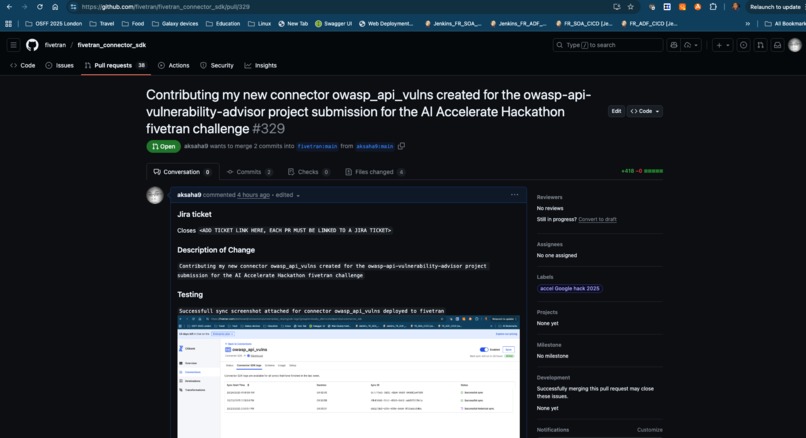Image resolution: width=806 pixels, height=438 pixels.
Task: Reload the page using the refresh icon
Action: coord(40,7)
